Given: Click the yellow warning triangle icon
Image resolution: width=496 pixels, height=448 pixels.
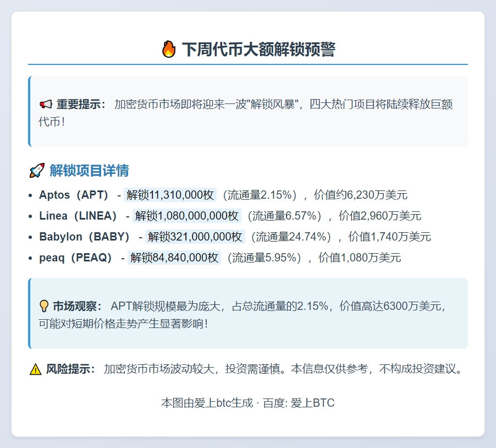Looking at the screenshot, I should pos(35,369).
